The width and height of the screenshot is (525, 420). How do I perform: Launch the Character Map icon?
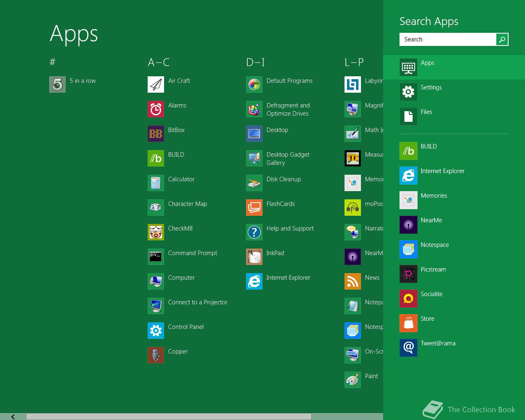click(156, 208)
